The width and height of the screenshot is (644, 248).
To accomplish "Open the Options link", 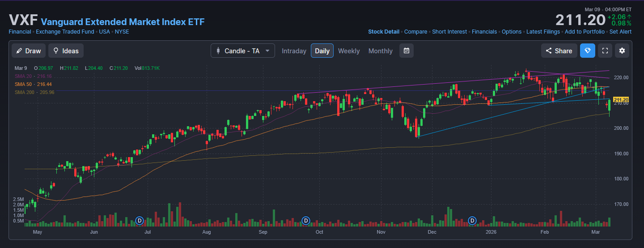I will 512,32.
